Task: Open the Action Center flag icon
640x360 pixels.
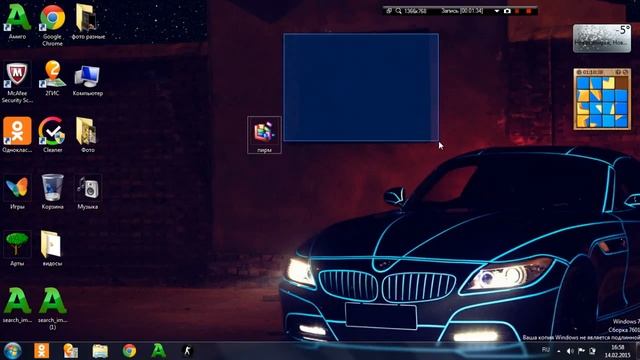Action: coord(581,351)
